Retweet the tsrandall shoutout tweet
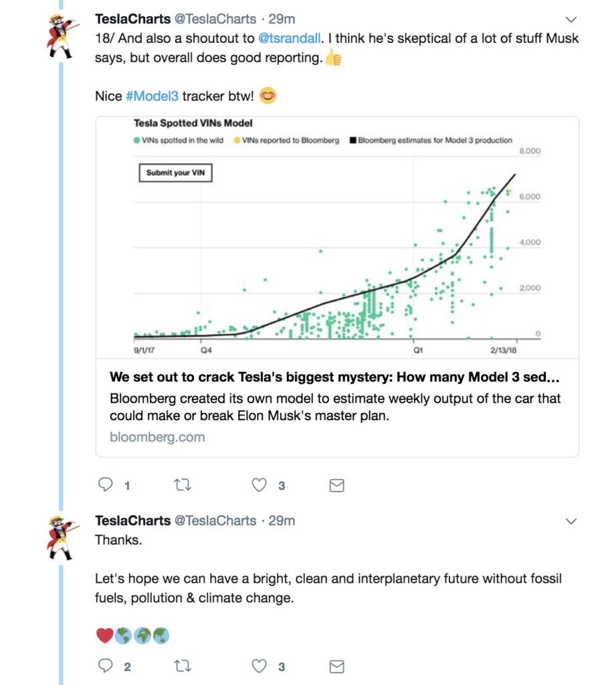The image size is (616, 685). coord(182,485)
